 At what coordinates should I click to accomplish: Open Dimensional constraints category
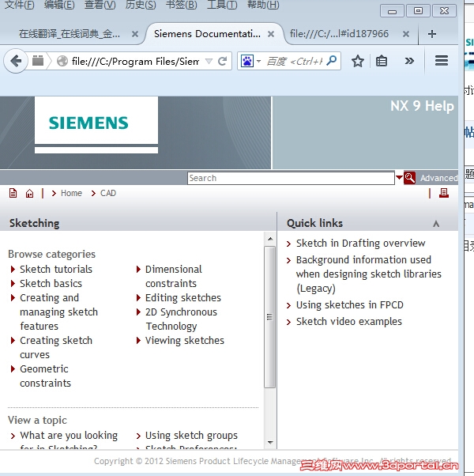click(x=174, y=276)
